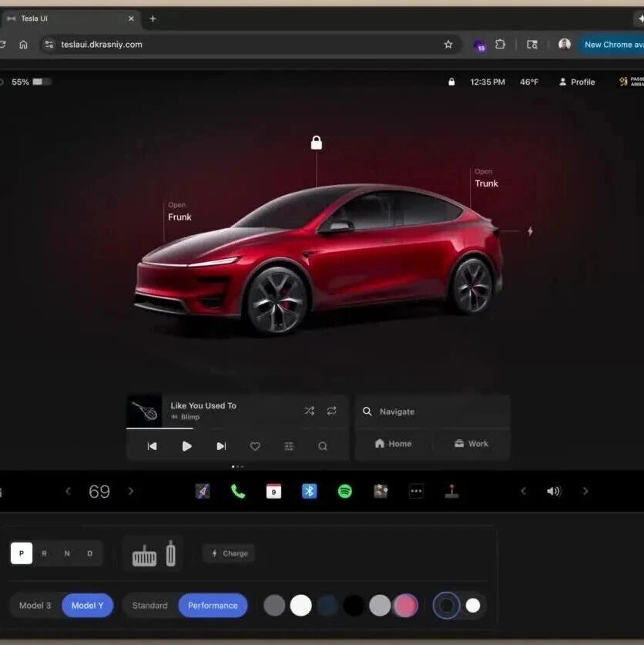Open the Bluetooth app in the dock

(x=309, y=491)
